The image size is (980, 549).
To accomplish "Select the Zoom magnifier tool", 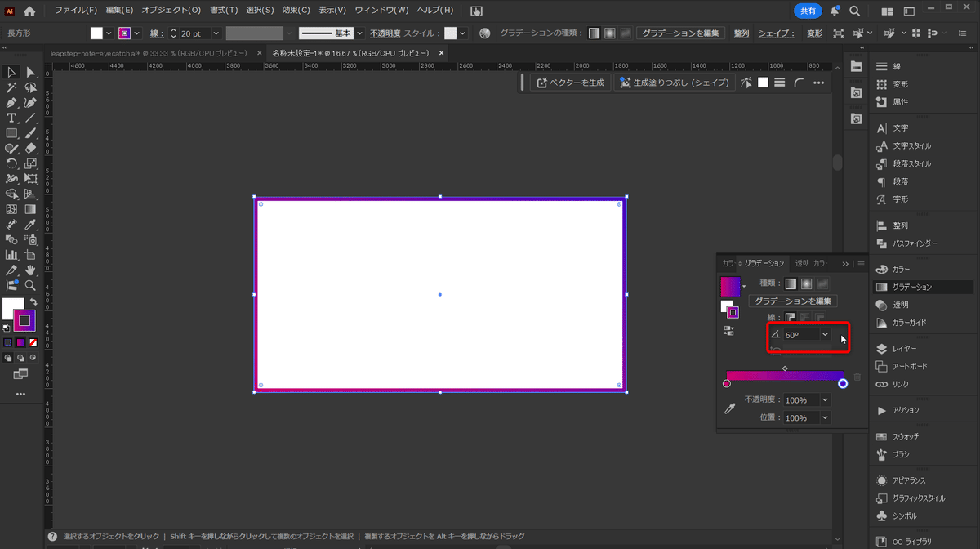I will (x=30, y=285).
